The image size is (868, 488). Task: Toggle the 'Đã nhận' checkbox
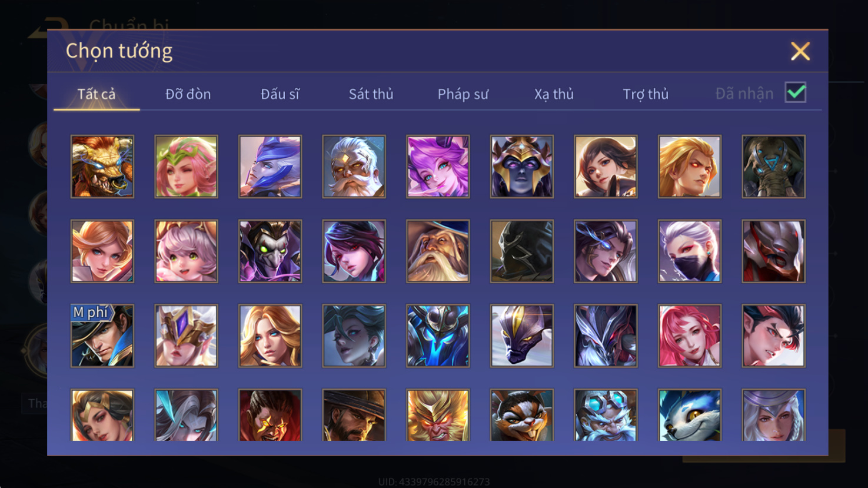796,92
